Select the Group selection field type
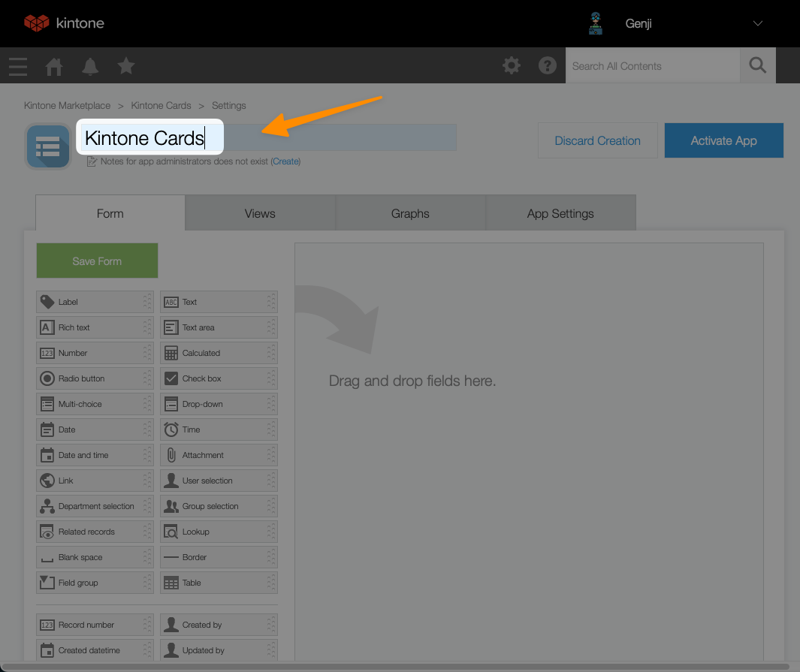Image resolution: width=800 pixels, height=672 pixels. click(219, 506)
